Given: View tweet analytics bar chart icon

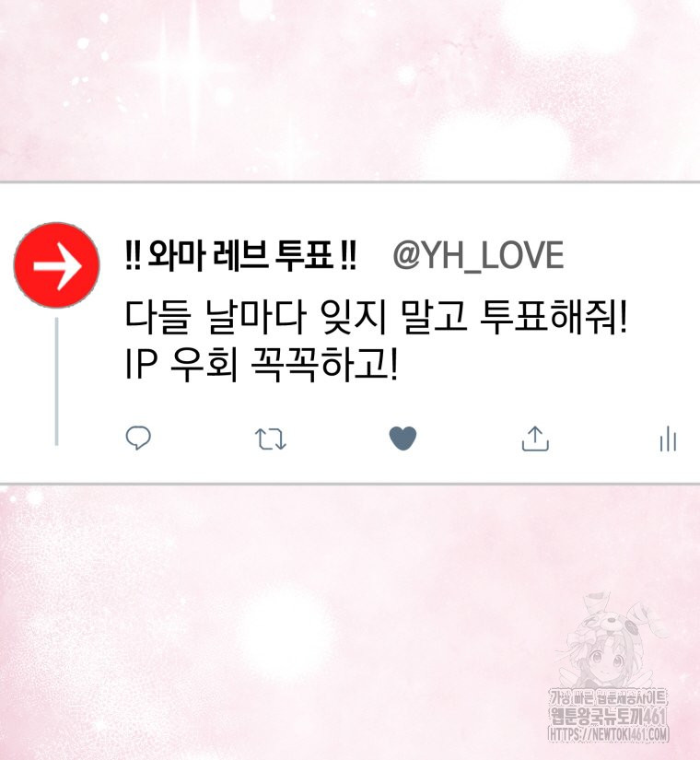Looking at the screenshot, I should (x=668, y=438).
